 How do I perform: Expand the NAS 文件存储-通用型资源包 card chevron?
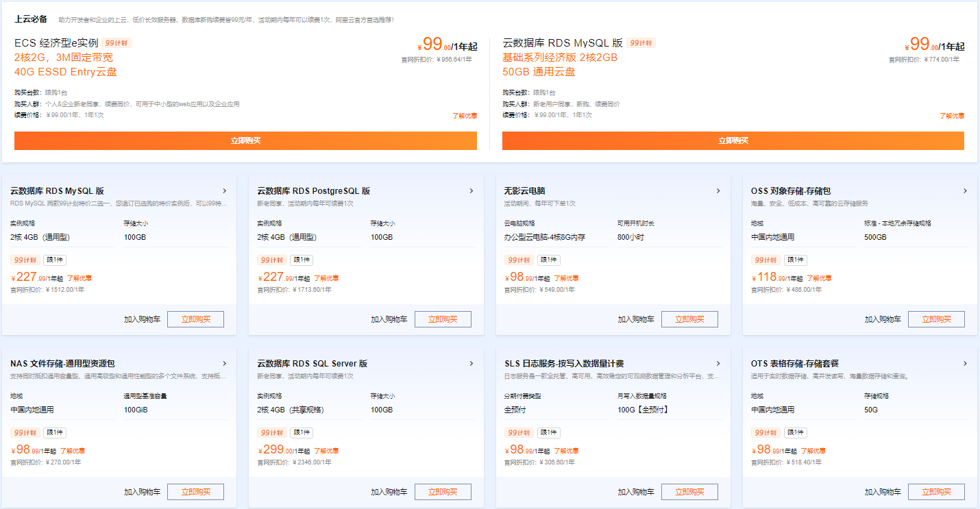coord(225,364)
